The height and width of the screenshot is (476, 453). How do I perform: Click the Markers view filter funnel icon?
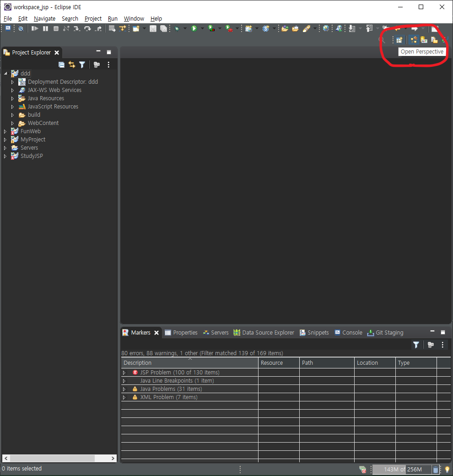[416, 345]
